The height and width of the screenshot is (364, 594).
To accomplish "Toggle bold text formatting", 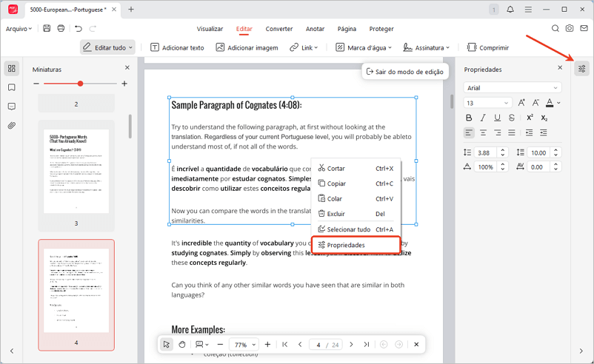I will [x=469, y=118].
